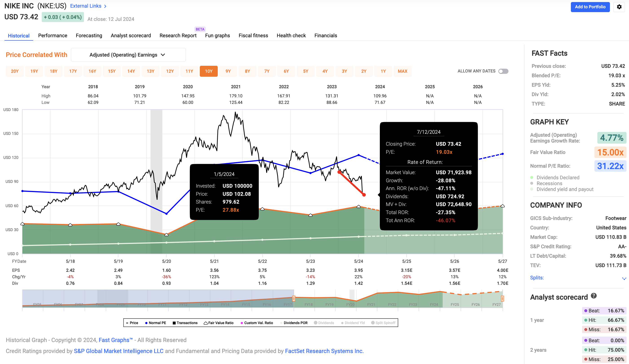This screenshot has width=629, height=364.
Task: Click the External Links chevron arrow
Action: (105, 6)
